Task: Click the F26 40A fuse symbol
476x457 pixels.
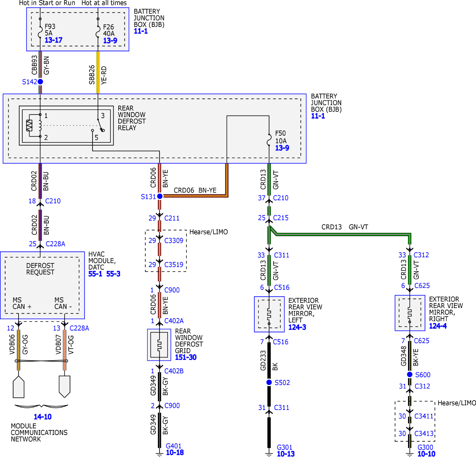Action: point(98,32)
